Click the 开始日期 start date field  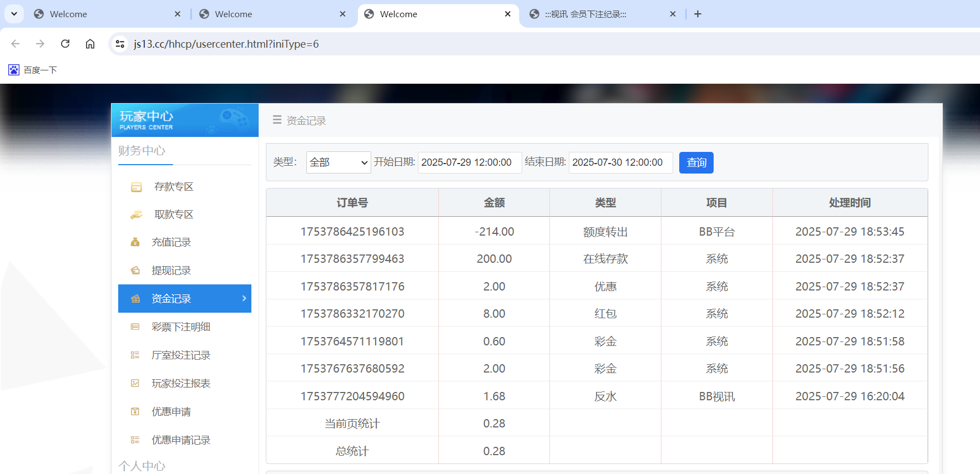click(469, 162)
